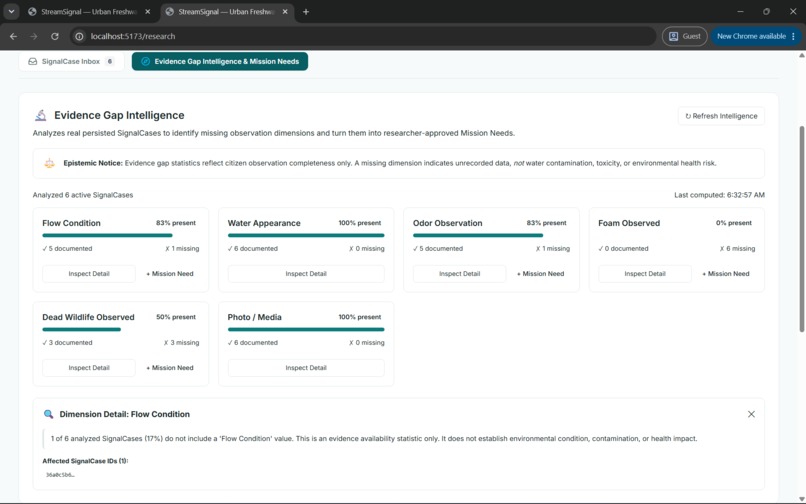Click '50% present' on Dead Wildlife card
Image resolution: width=806 pixels, height=504 pixels.
[176, 317]
